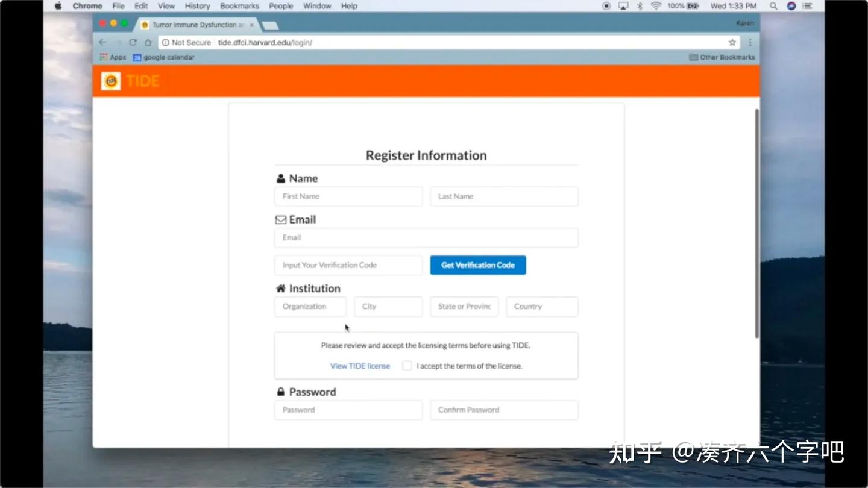Screen dimensions: 868x488
Task: Click the envelope icon beside the Email heading
Action: coord(281,219)
